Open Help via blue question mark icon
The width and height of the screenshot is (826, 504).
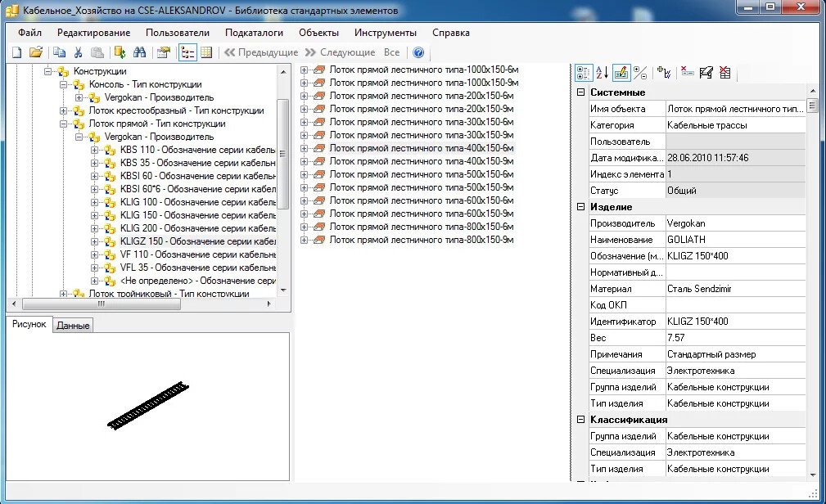(x=418, y=52)
